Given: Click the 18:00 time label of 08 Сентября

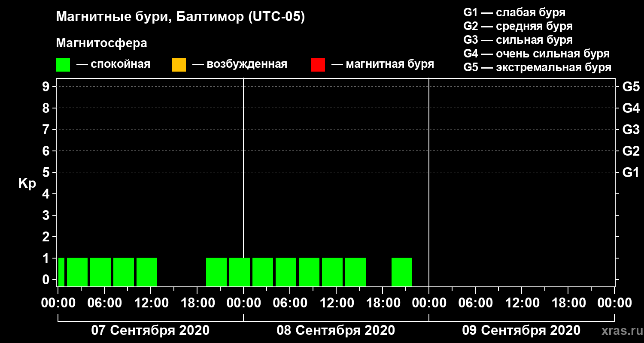Looking at the screenshot, I should coord(383,303).
